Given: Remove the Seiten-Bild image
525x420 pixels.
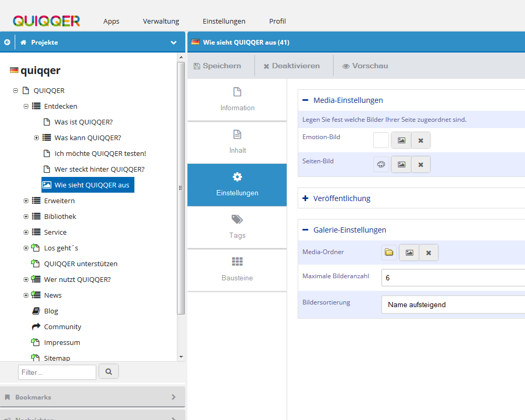Looking at the screenshot, I should click(421, 164).
